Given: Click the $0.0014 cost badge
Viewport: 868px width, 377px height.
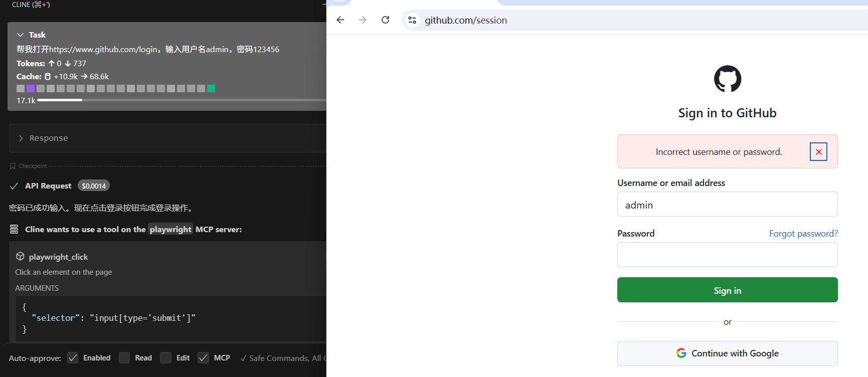Looking at the screenshot, I should coord(94,185).
